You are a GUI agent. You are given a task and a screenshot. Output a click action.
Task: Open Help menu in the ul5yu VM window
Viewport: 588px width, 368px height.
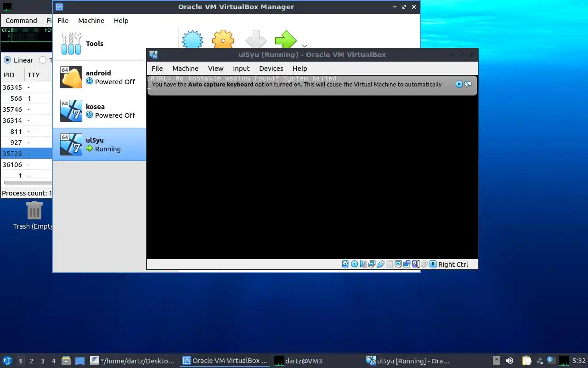point(300,69)
